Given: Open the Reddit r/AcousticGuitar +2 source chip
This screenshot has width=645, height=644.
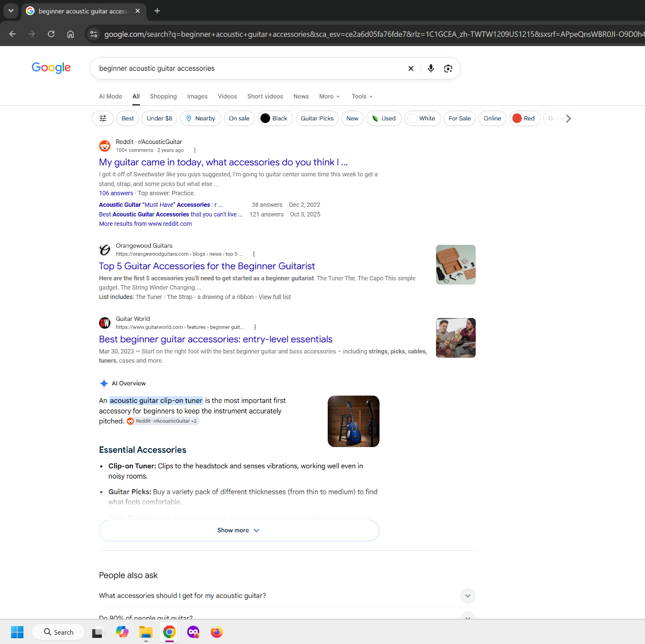Looking at the screenshot, I should (x=163, y=421).
